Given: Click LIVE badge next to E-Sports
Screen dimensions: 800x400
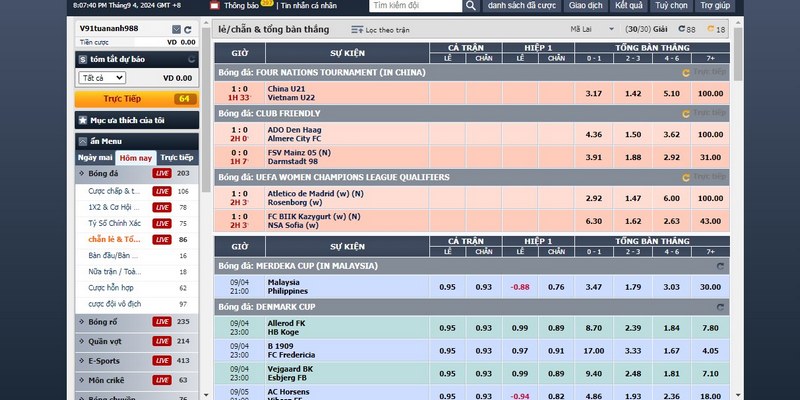Looking at the screenshot, I should [x=162, y=361].
